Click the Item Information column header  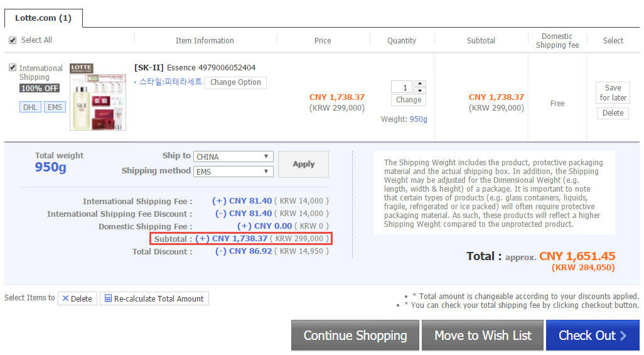click(205, 41)
